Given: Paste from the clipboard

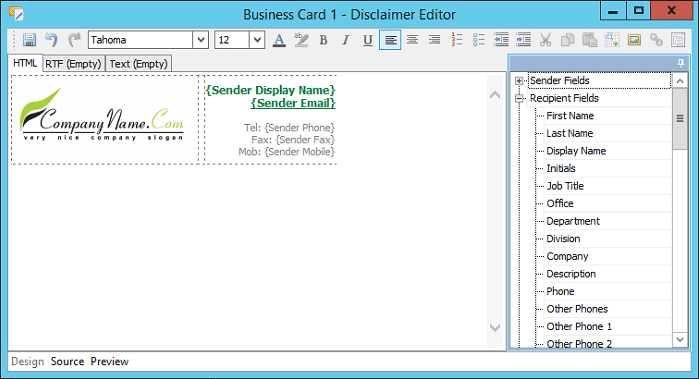Looking at the screenshot, I should tap(589, 40).
